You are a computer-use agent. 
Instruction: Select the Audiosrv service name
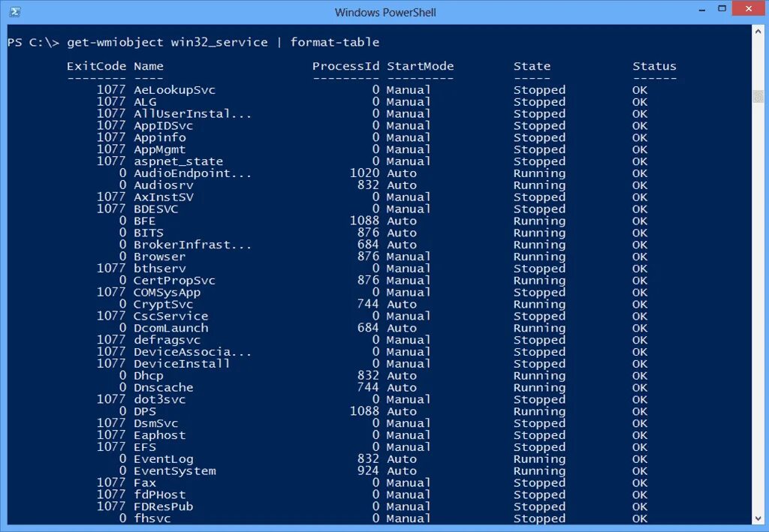163,185
